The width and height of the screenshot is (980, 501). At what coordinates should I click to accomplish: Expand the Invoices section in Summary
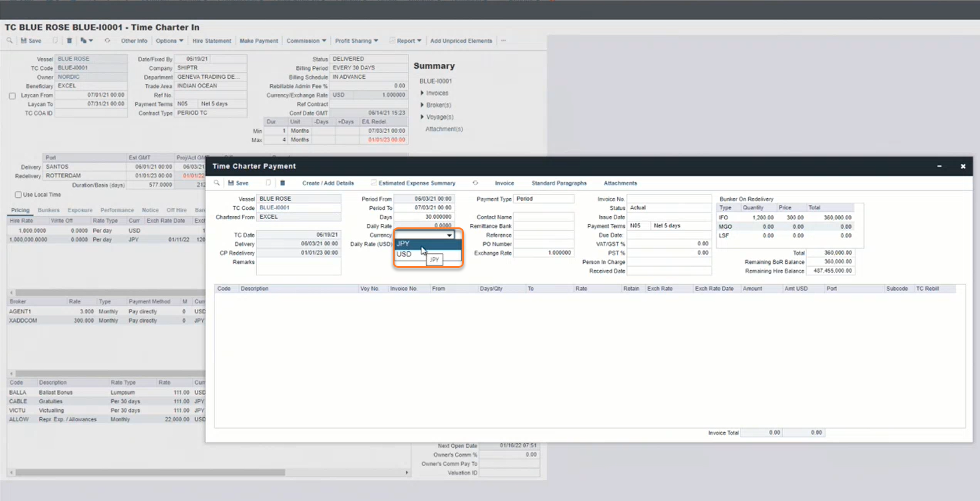(x=422, y=93)
